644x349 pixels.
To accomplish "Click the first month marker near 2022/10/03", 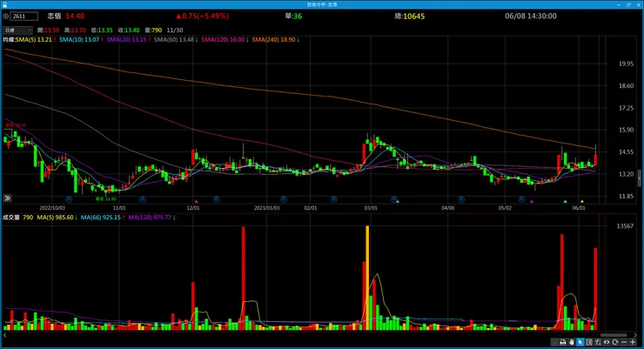I will [69, 199].
